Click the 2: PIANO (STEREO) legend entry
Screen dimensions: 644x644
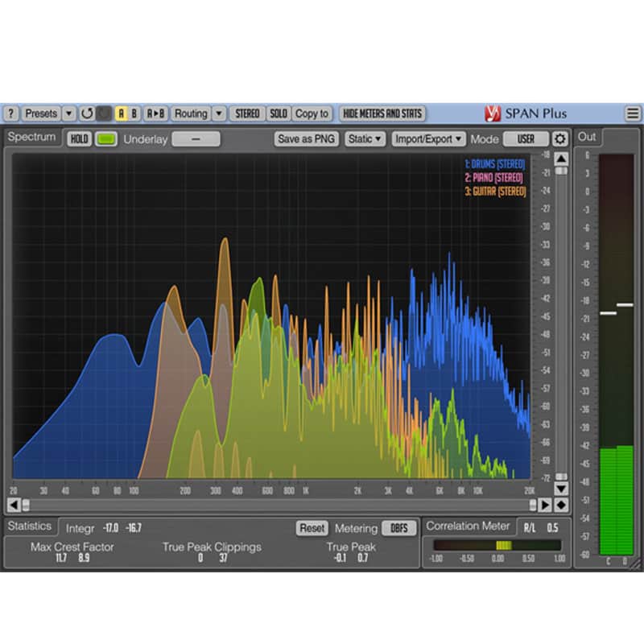point(493,178)
